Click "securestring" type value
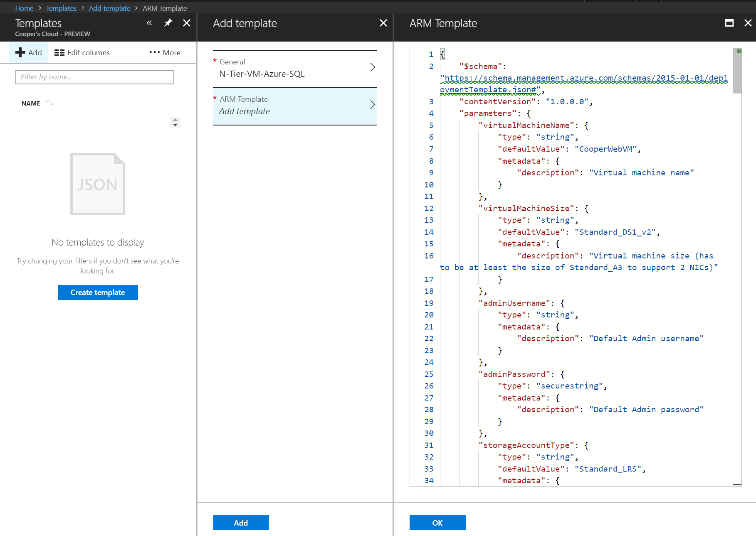This screenshot has height=536, width=756. [x=570, y=386]
